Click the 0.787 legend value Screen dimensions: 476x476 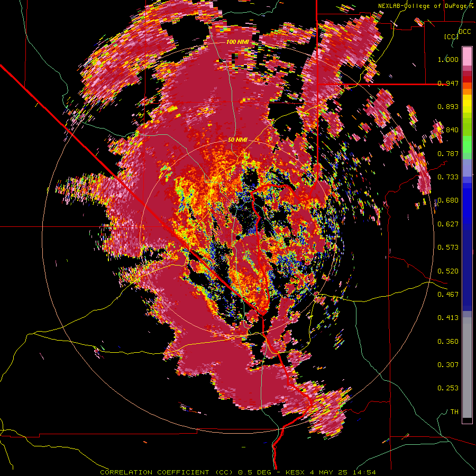[448, 153]
